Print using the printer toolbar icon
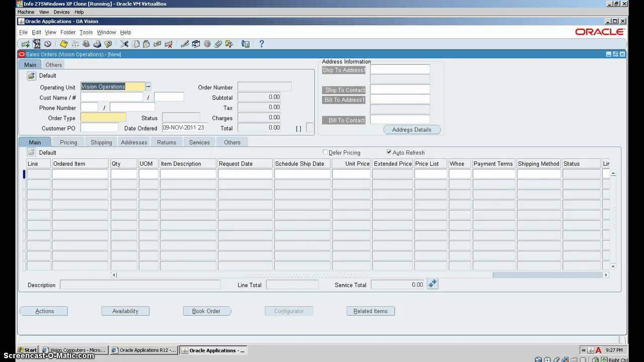The width and height of the screenshot is (644, 362). coord(97,44)
